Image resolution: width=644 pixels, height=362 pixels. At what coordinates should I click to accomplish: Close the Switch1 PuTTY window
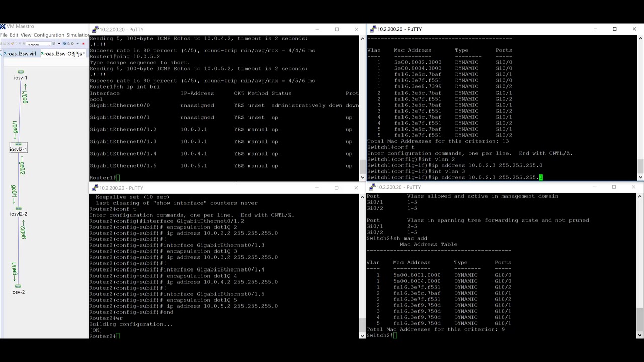pyautogui.click(x=634, y=29)
